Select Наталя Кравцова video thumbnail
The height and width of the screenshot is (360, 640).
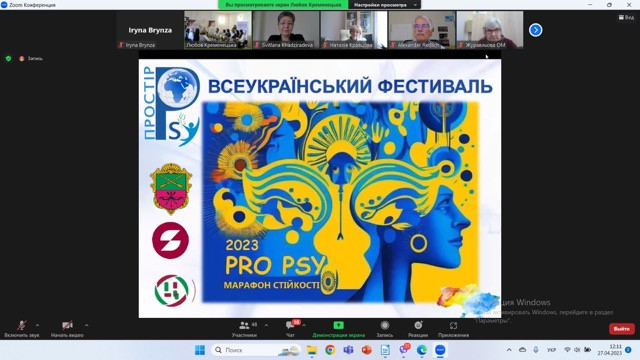354,30
